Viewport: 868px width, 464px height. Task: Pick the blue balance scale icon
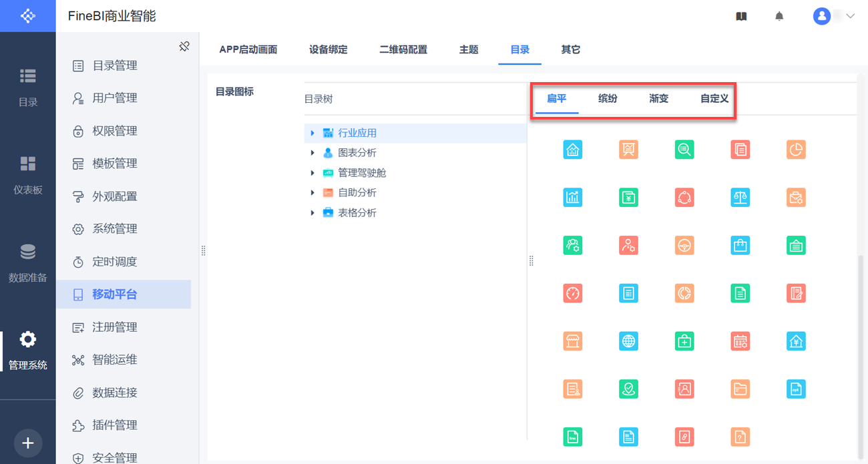pos(740,197)
